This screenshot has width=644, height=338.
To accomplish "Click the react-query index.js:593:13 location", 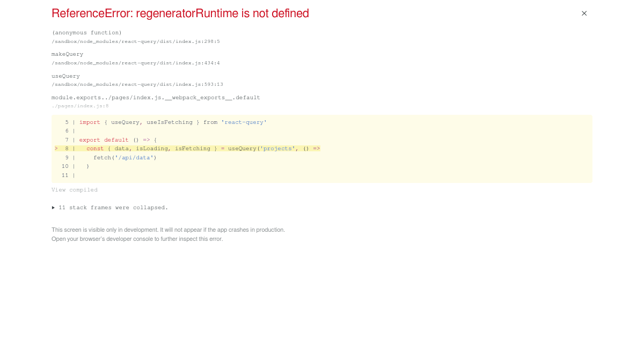I will coord(137,84).
